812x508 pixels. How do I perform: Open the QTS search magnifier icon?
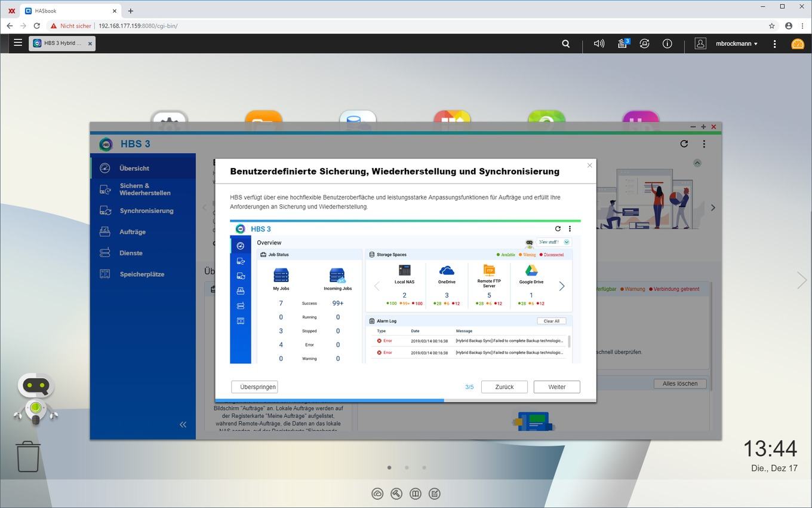pyautogui.click(x=566, y=44)
